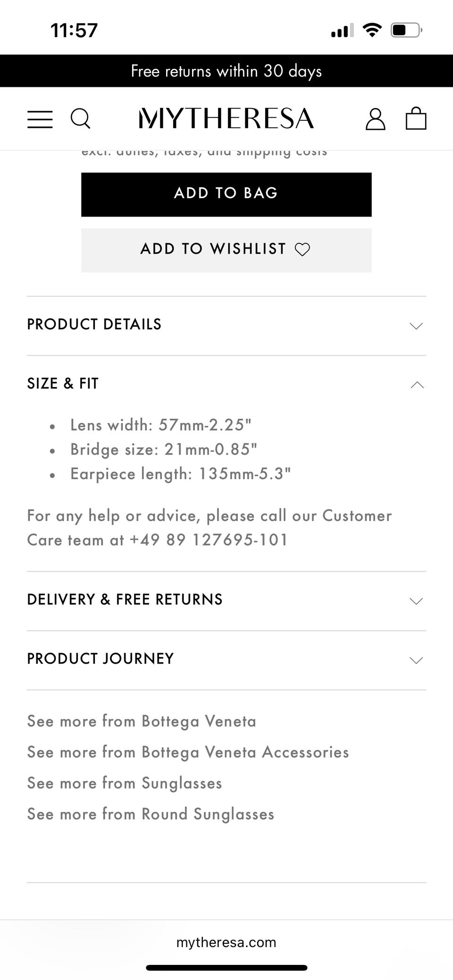This screenshot has width=453, height=980.
Task: Expand the Product Details chevron
Action: [416, 326]
